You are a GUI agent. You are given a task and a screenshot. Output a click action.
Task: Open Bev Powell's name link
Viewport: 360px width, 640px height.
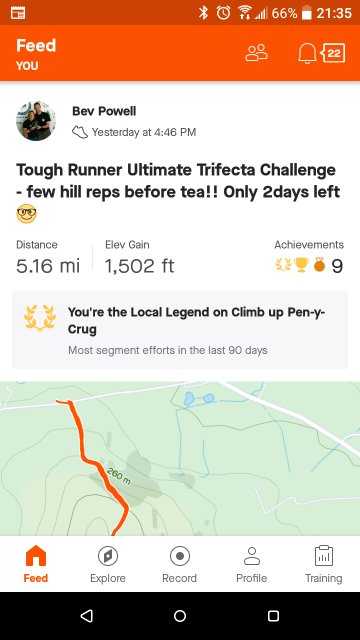click(104, 111)
